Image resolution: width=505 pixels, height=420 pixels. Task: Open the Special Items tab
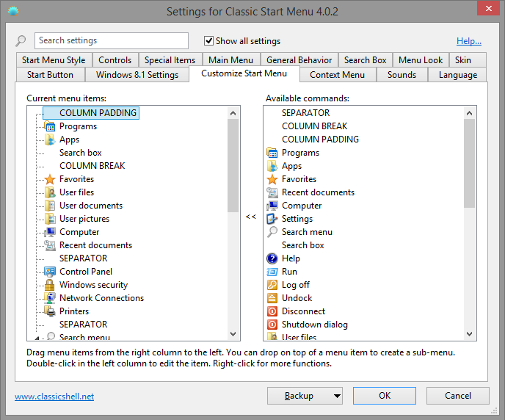pos(170,60)
